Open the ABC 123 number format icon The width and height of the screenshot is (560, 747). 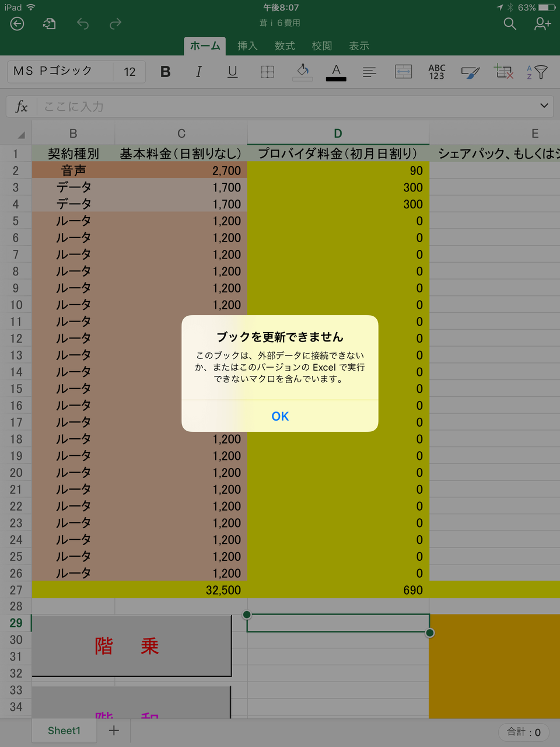click(437, 72)
